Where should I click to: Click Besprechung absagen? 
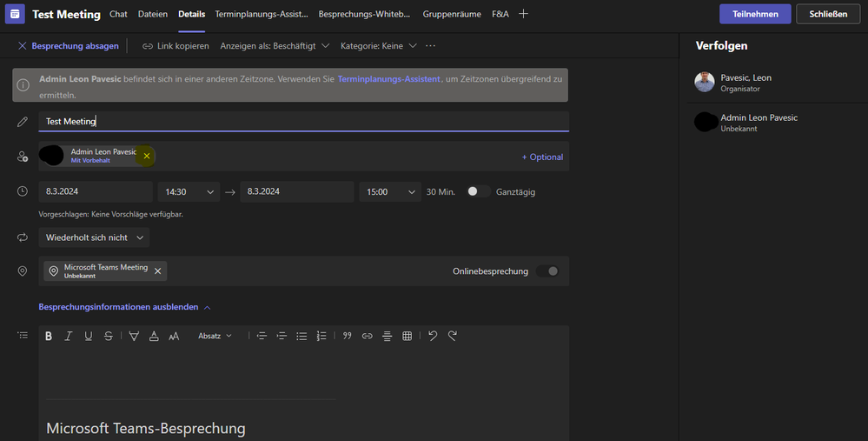point(69,46)
